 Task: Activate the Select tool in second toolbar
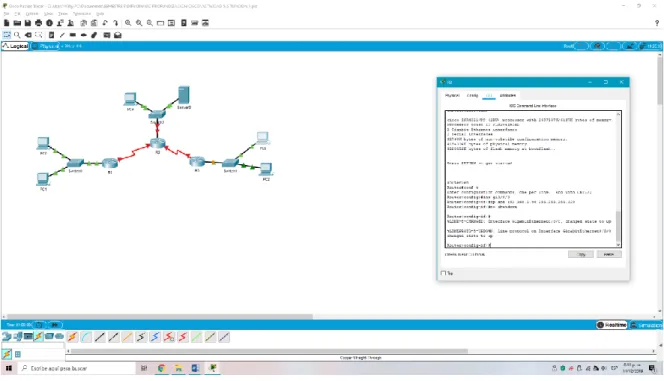pyautogui.click(x=7, y=35)
